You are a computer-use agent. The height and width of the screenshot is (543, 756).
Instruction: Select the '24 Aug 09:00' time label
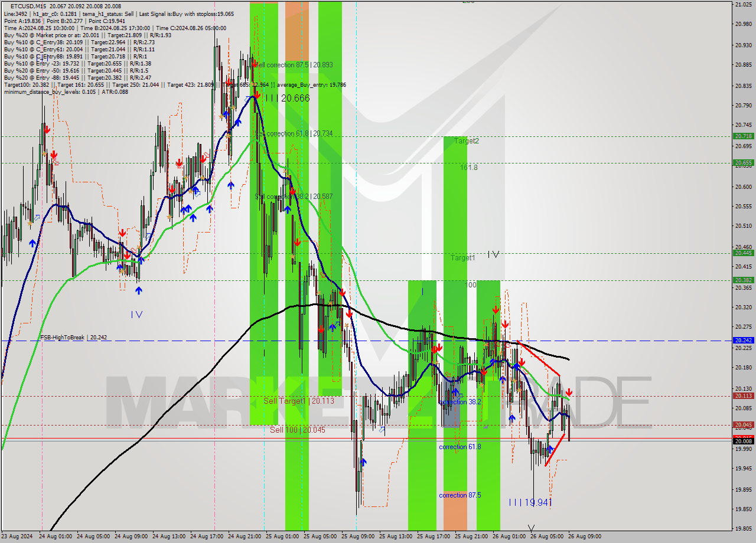130,537
